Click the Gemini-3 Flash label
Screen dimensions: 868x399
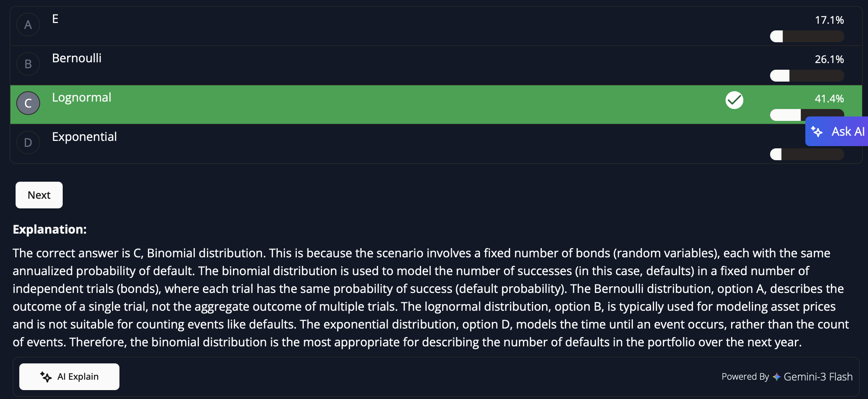point(818,377)
